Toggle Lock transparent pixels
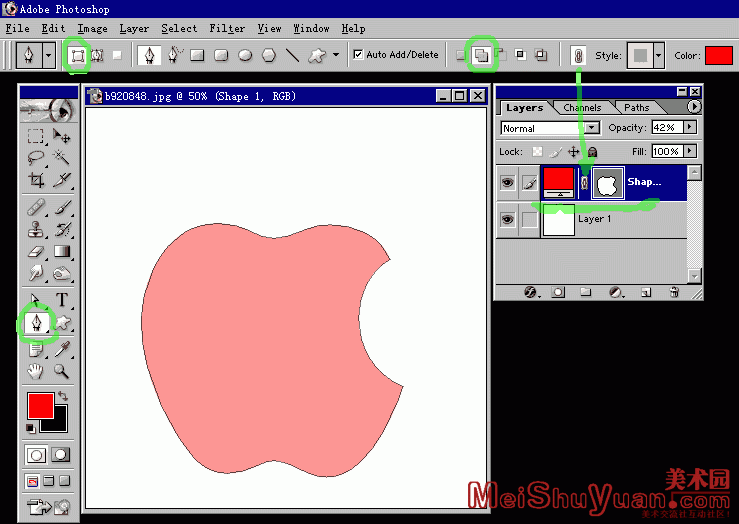This screenshot has width=739, height=524. 537,152
